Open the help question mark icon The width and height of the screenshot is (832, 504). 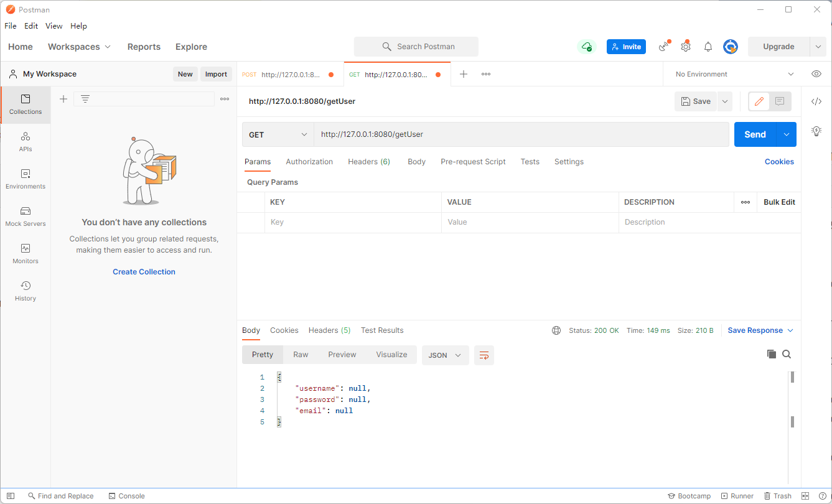(x=822, y=496)
